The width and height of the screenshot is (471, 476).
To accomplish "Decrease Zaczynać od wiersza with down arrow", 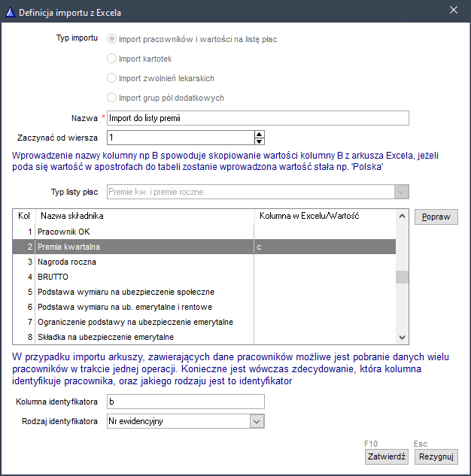I will [260, 141].
